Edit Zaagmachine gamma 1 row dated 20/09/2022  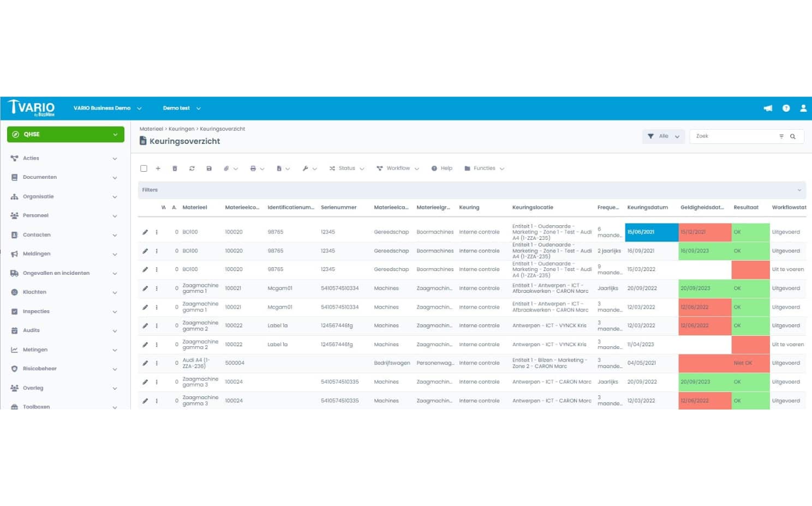click(145, 288)
